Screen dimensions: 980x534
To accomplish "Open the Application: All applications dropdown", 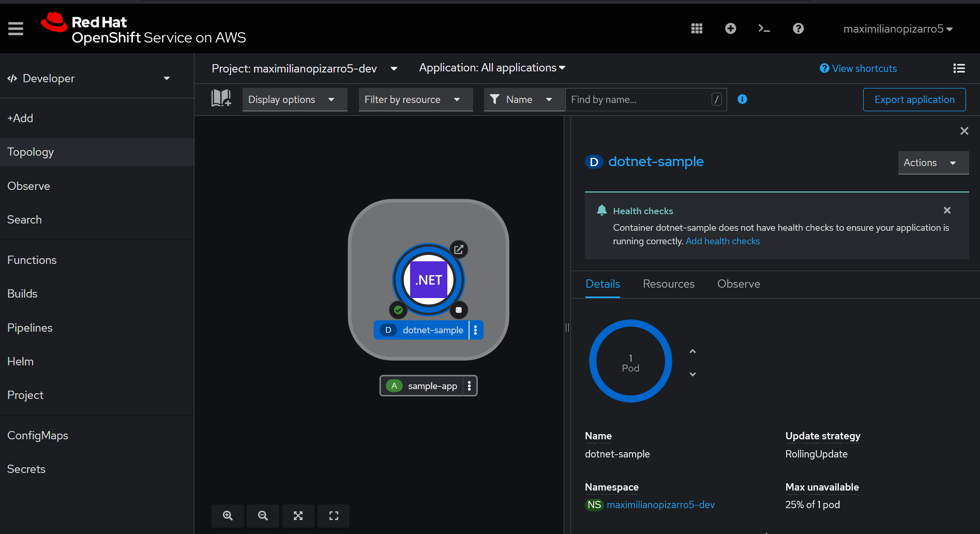I will pyautogui.click(x=492, y=68).
